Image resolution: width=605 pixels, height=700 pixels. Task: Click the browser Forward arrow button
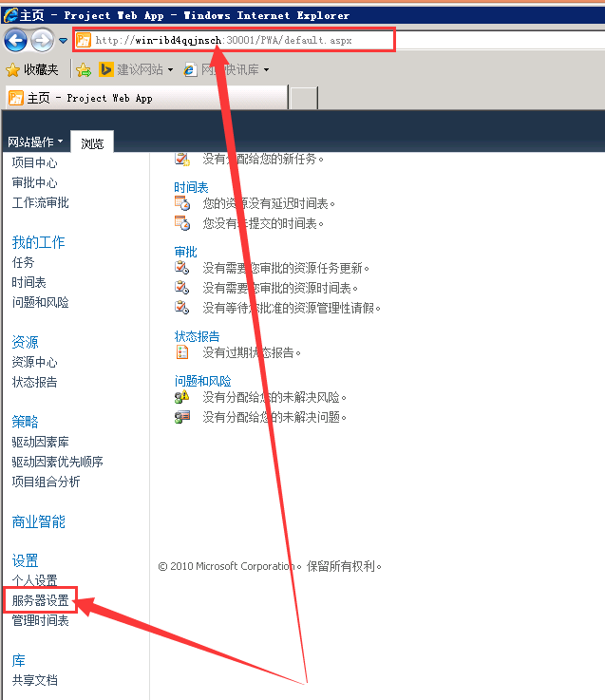43,41
